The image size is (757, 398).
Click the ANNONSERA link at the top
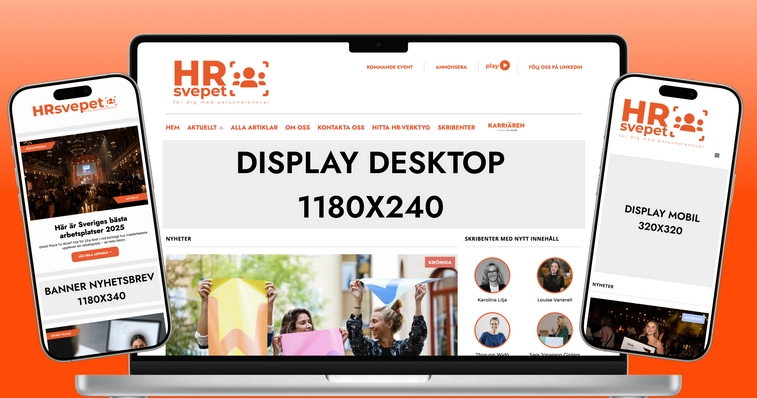(451, 67)
